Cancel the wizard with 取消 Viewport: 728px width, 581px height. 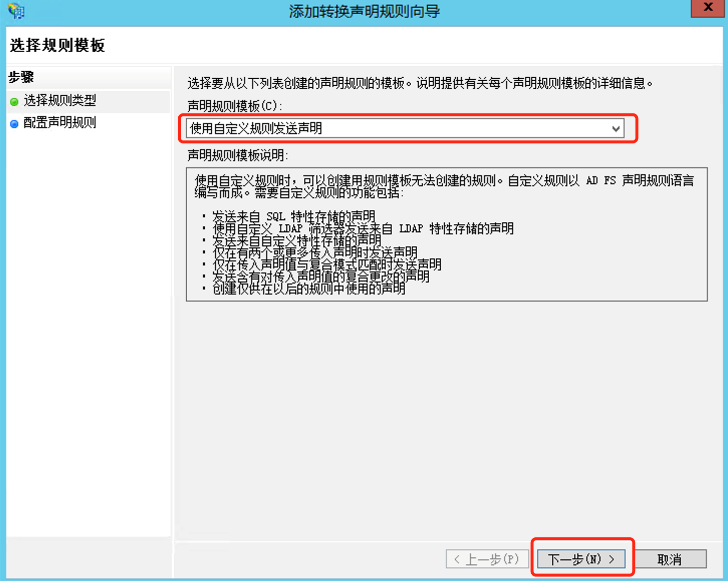tap(669, 559)
